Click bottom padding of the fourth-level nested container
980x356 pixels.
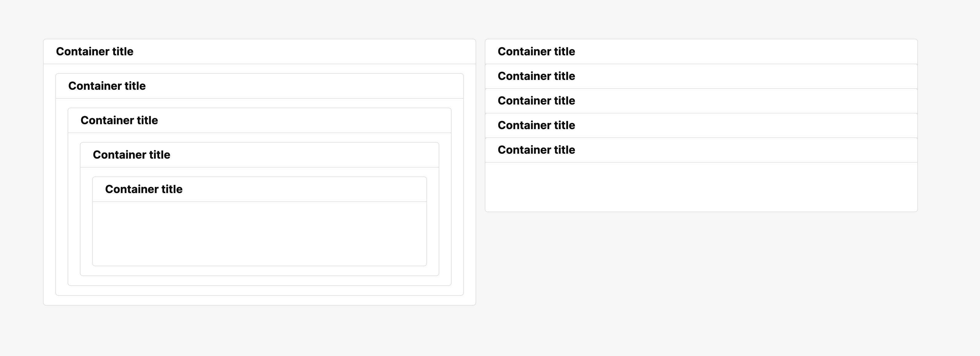(x=260, y=271)
